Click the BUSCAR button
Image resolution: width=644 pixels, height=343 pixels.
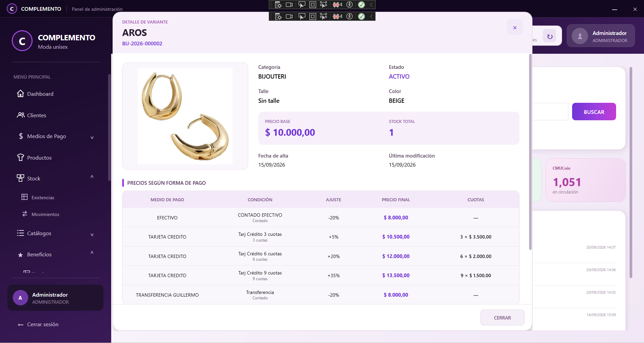click(594, 112)
